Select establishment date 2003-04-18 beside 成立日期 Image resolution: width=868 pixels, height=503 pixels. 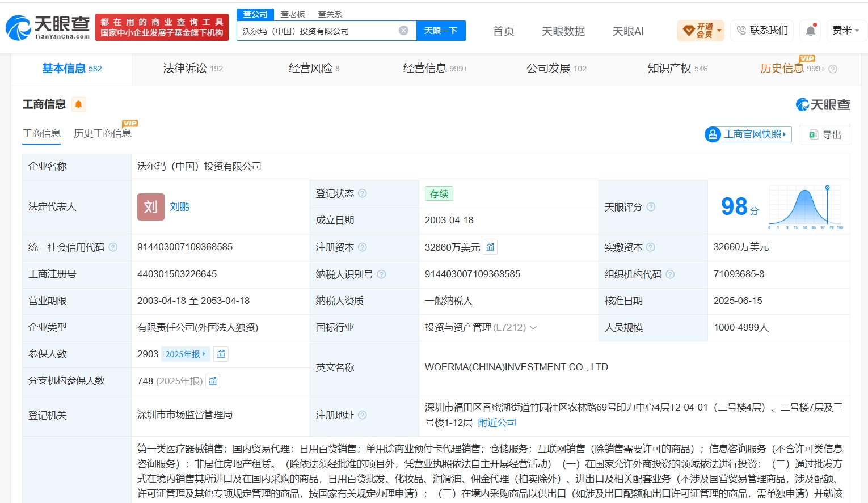pyautogui.click(x=449, y=221)
